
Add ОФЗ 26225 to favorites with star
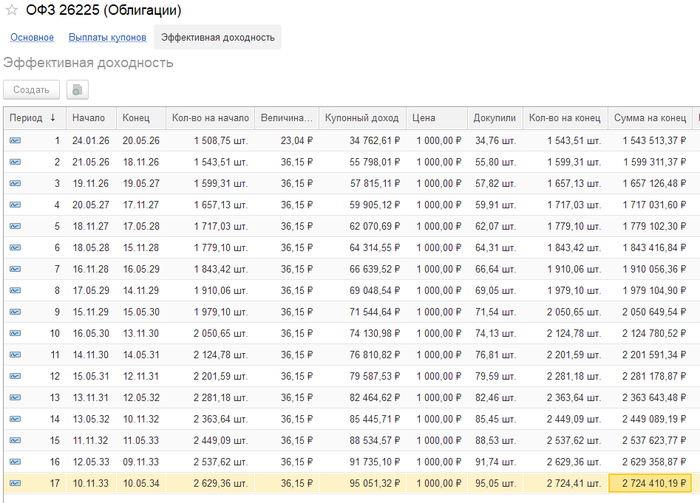coord(12,11)
